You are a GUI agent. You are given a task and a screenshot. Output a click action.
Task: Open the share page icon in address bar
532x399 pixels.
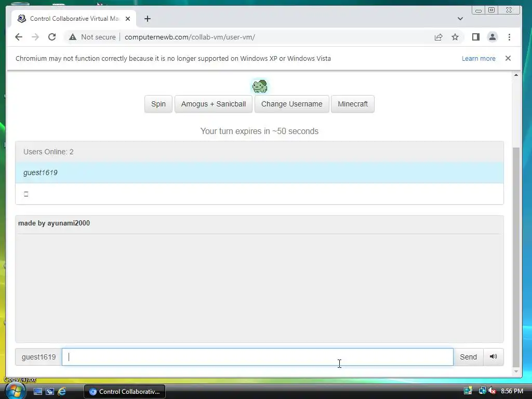tap(438, 37)
